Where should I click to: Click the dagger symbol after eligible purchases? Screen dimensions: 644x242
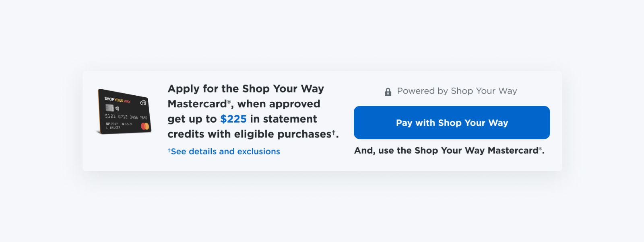[x=334, y=132]
